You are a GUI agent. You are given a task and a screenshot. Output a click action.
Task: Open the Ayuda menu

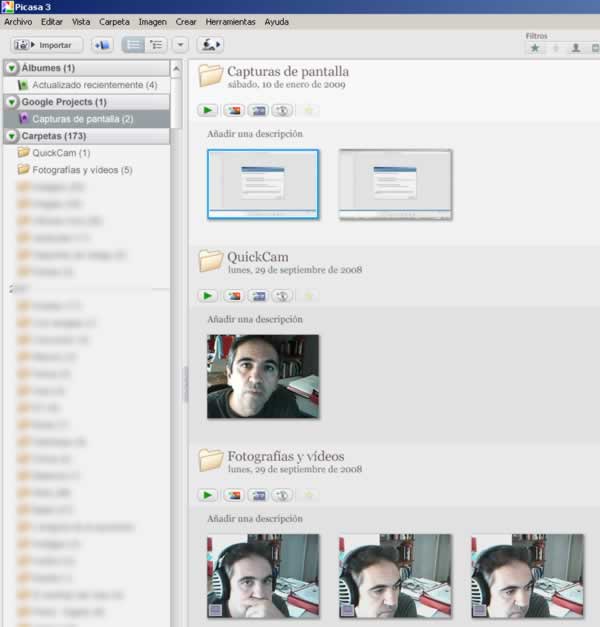click(x=276, y=22)
